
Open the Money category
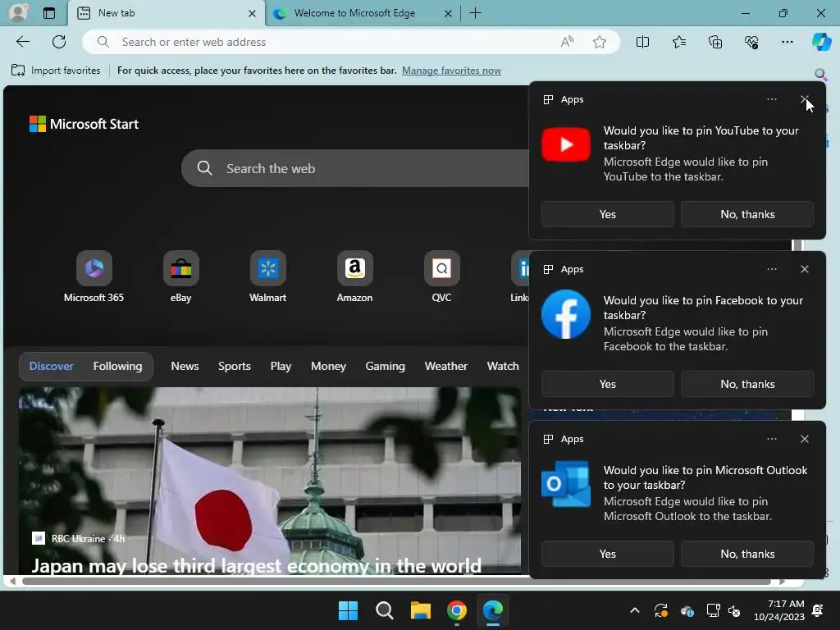(328, 366)
